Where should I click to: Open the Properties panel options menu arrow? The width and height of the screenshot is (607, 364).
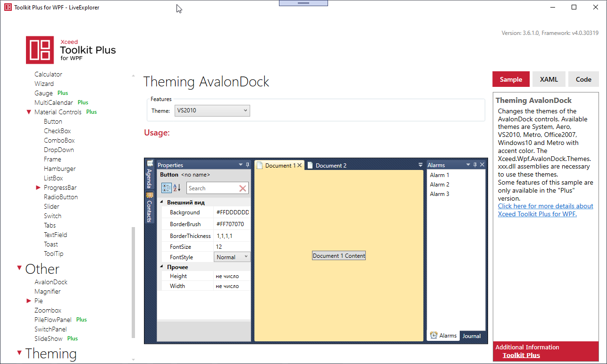pos(241,165)
